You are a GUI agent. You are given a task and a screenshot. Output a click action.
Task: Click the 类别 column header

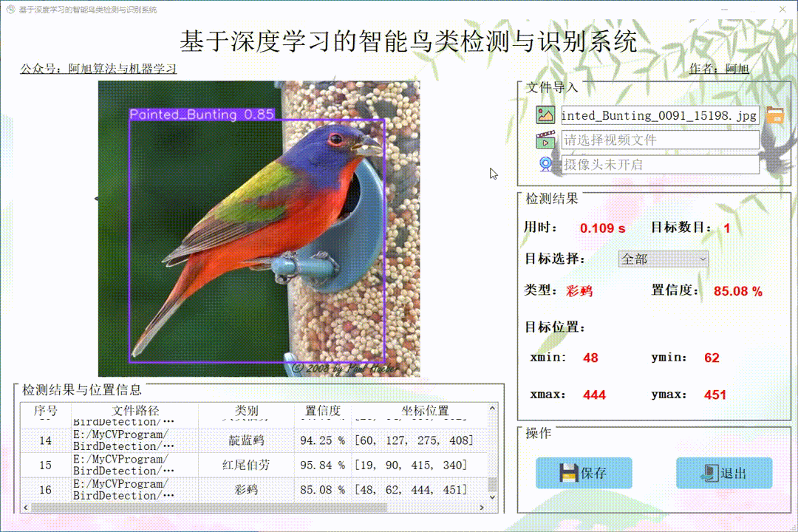coord(246,410)
